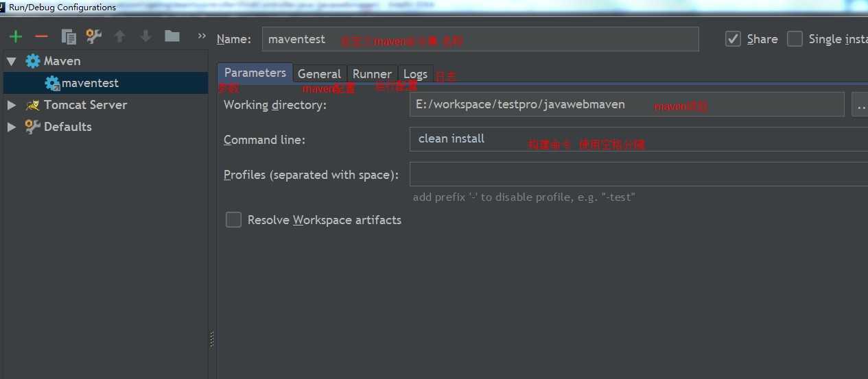The height and width of the screenshot is (379, 868).
Task: Click the left panel splitter handle
Action: [211, 339]
